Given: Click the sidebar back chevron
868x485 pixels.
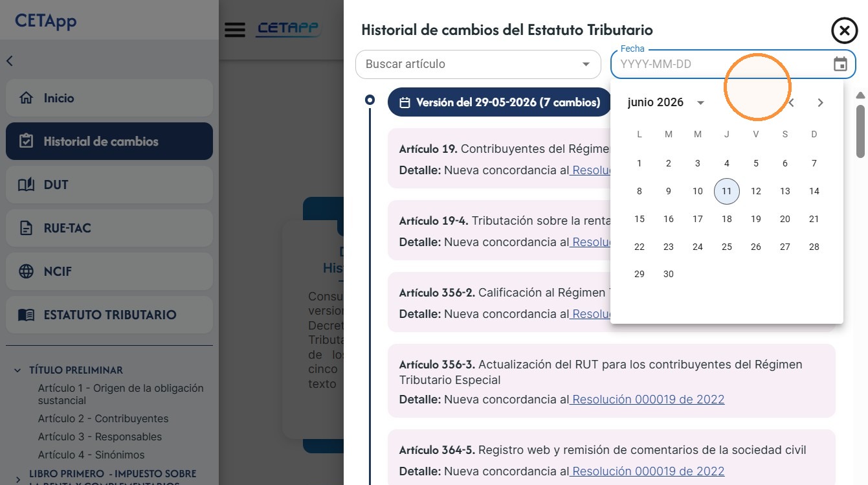Looking at the screenshot, I should 10,61.
